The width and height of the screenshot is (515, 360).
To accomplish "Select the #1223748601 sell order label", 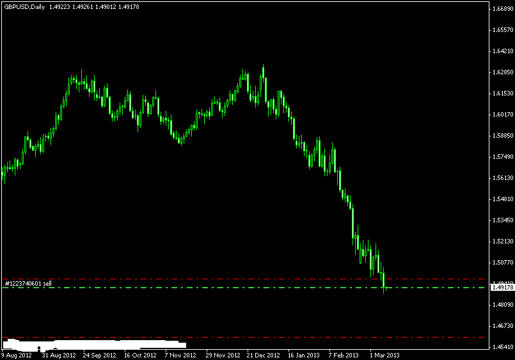I will [x=28, y=283].
